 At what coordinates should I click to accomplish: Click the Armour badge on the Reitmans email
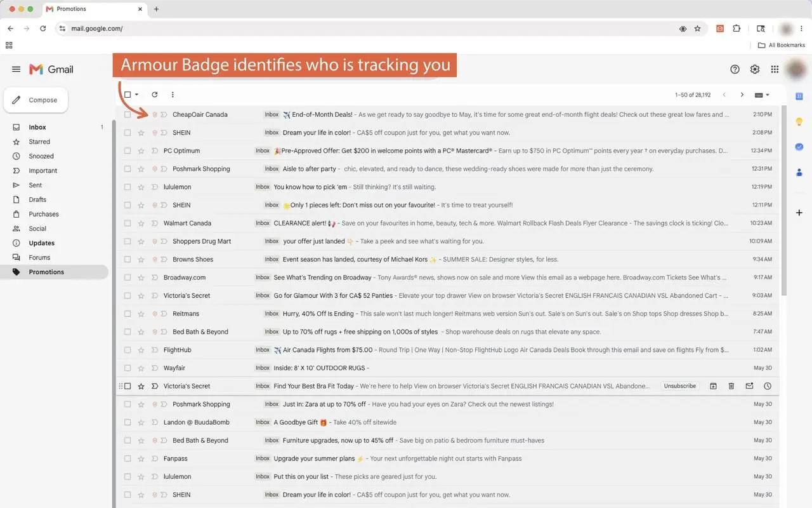154,314
